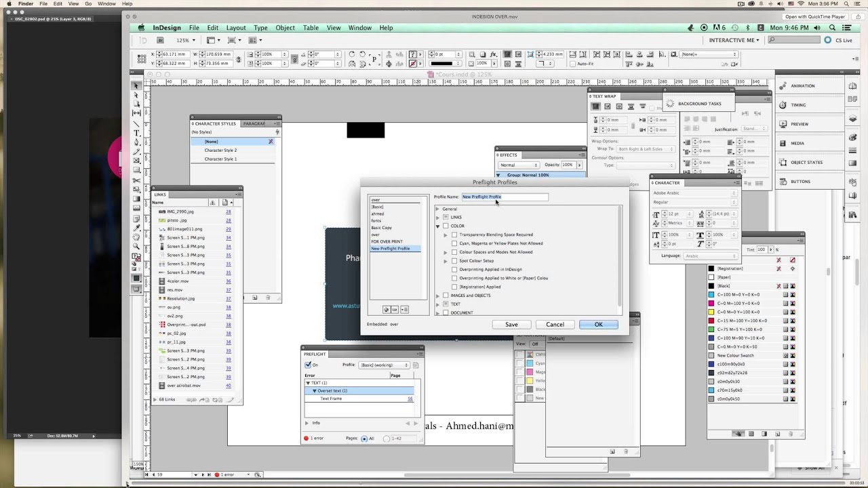Expand Spot Colour Setup options

pos(446,260)
